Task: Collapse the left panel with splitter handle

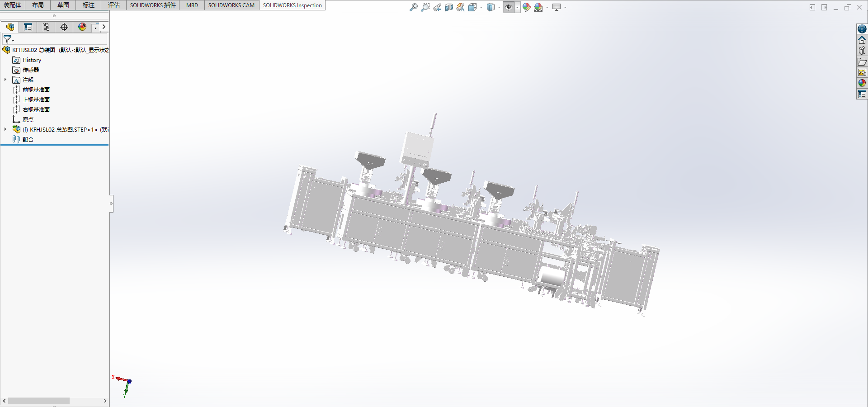Action: pos(111,203)
